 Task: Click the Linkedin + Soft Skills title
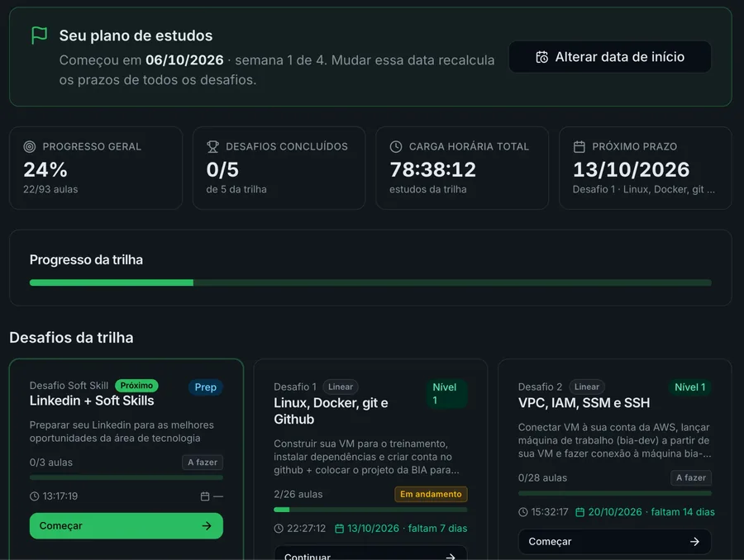[92, 401]
